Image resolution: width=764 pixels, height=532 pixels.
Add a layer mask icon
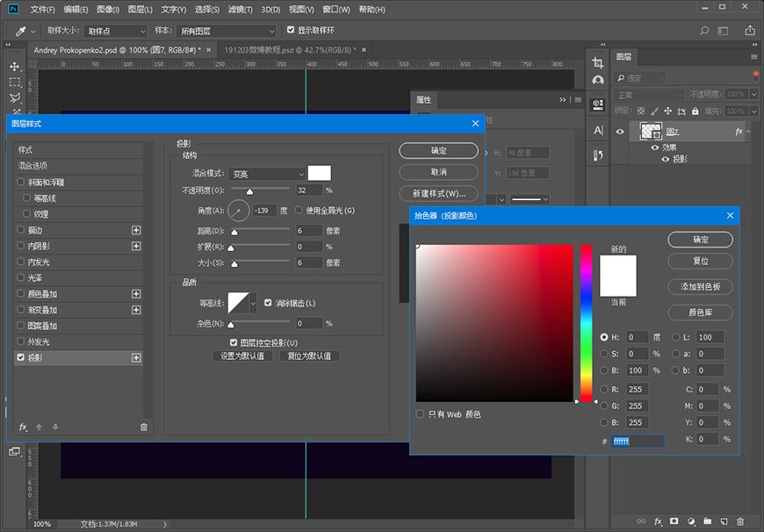pos(674,521)
